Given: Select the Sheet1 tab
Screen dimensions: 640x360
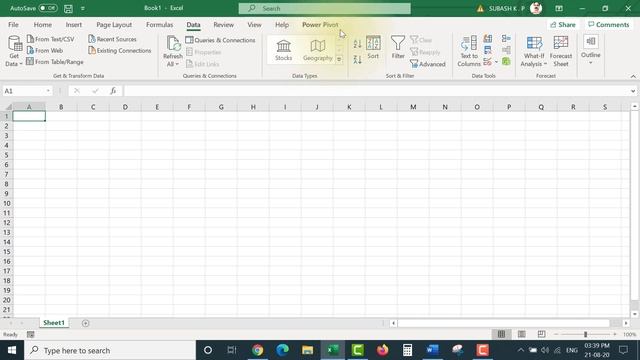Looking at the screenshot, I should tap(54, 323).
